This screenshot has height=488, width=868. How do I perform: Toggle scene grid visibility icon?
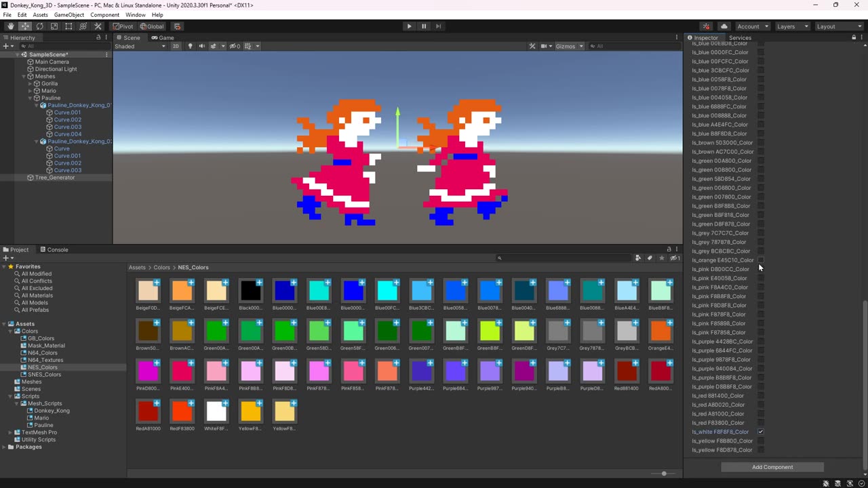pyautogui.click(x=249, y=46)
